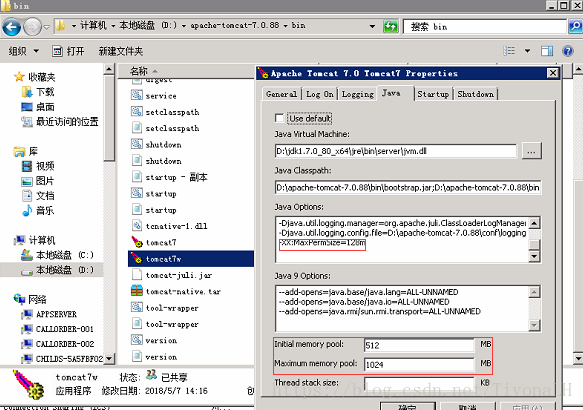
Task: Select 网络 network node in sidebar
Action: 30,299
